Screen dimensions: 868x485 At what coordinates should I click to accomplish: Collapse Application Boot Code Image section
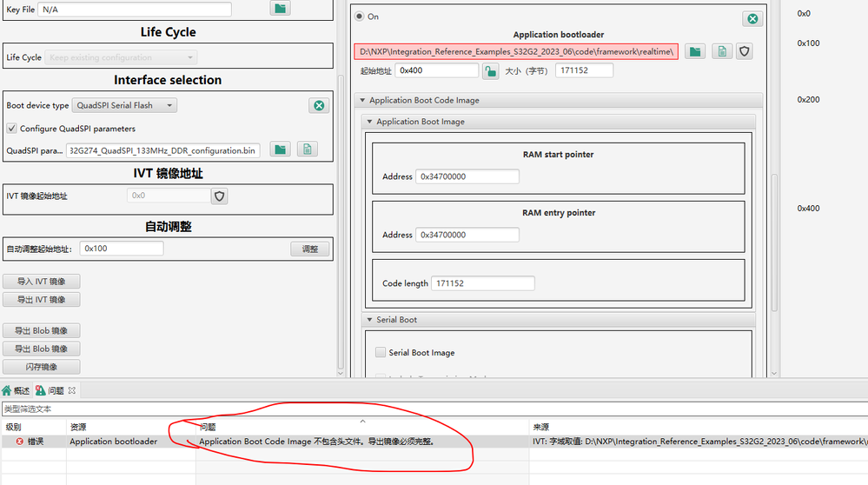(362, 100)
